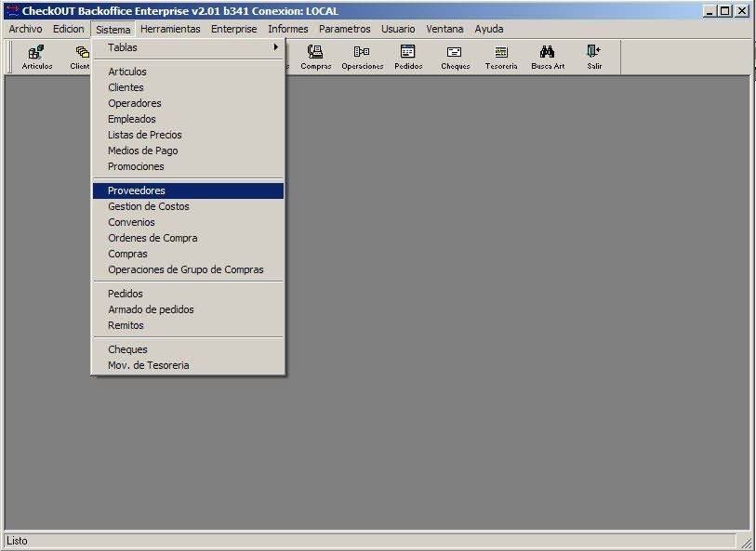
Task: Click the Operaciones toolbar icon
Action: pyautogui.click(x=362, y=58)
